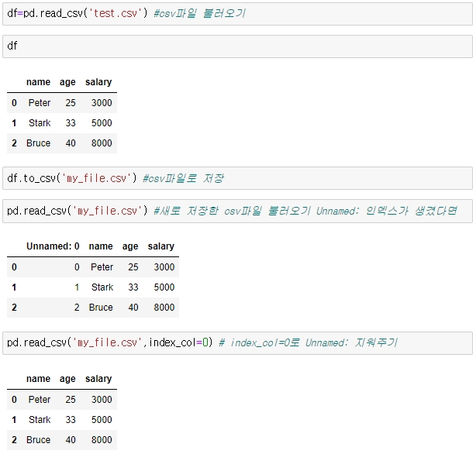Click 'Peter' in the last output table

(x=40, y=400)
